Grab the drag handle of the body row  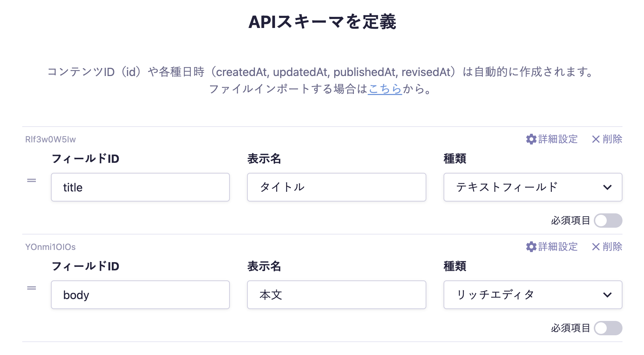coord(32,288)
